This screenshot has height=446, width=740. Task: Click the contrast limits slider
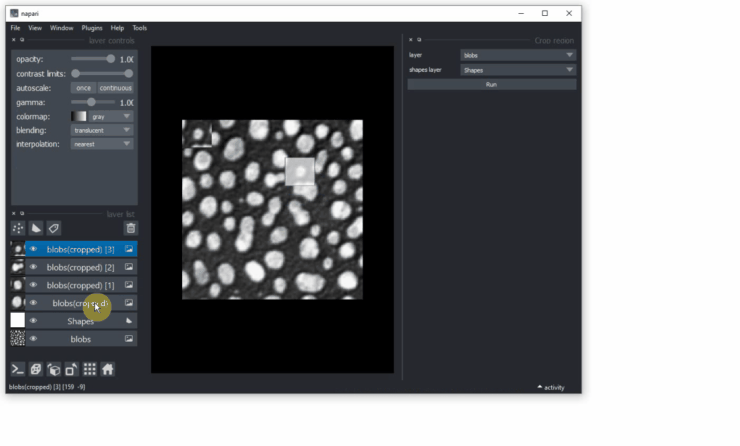pyautogui.click(x=102, y=74)
